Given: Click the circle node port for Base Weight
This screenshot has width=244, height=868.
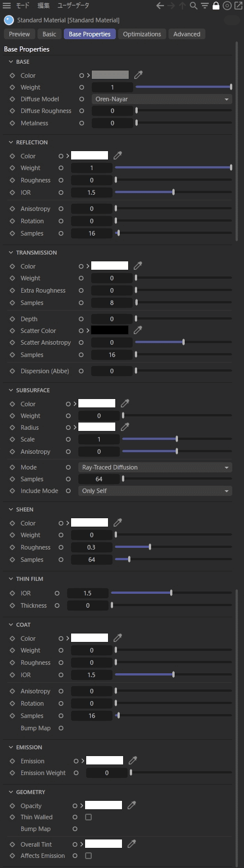Looking at the screenshot, I should [82, 87].
